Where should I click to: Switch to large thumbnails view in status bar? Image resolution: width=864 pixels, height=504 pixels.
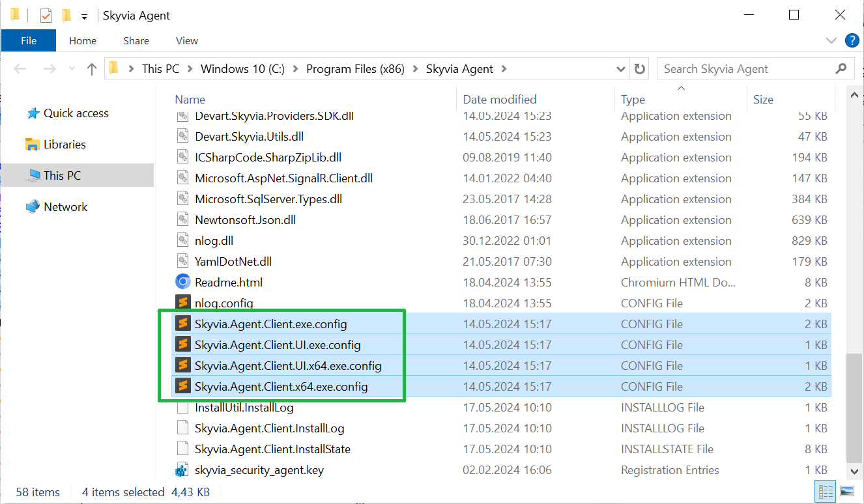coord(846,491)
